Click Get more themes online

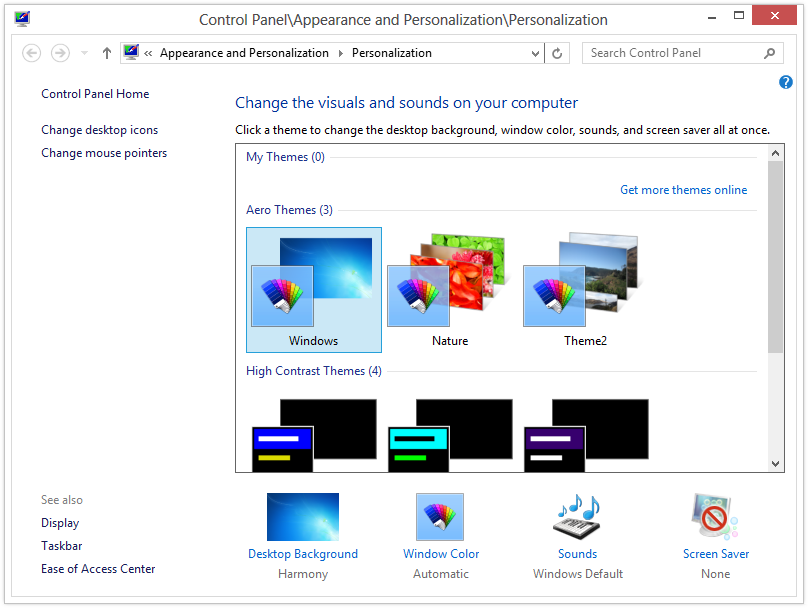[683, 190]
